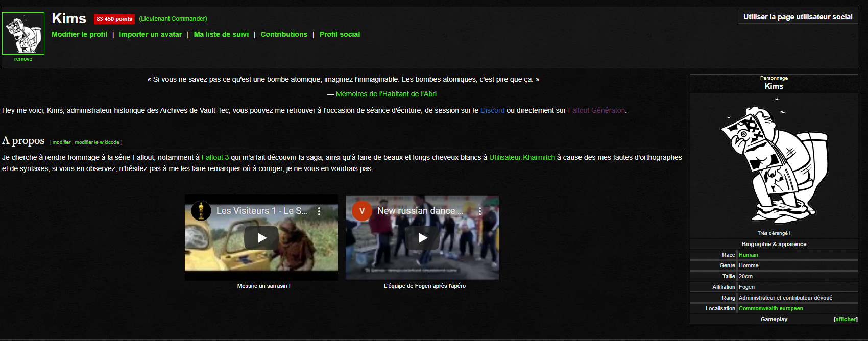Go to Ma liste de suivi
Image resolution: width=868 pixels, height=341 pixels.
pyautogui.click(x=221, y=34)
